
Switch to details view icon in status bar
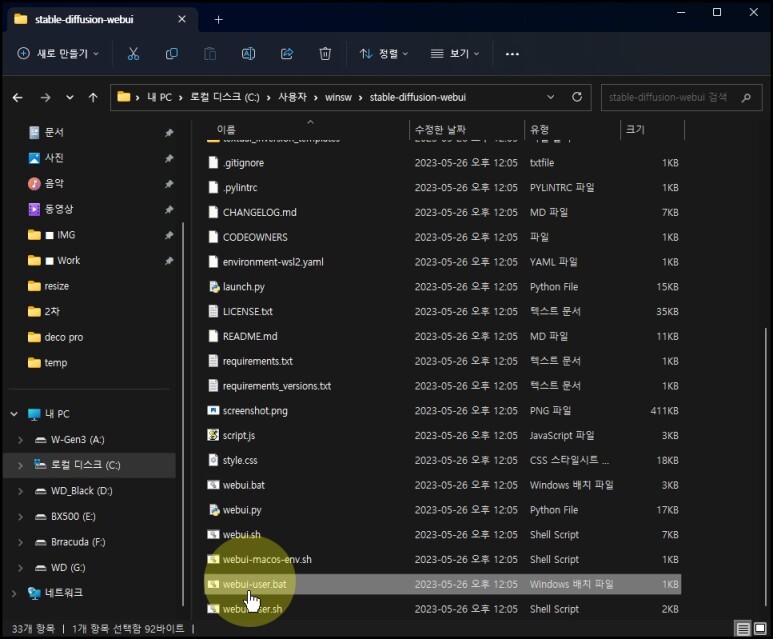(x=743, y=629)
